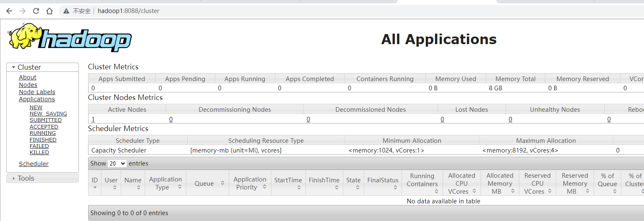
Task: Filter applications by ACCEPTED state
Action: click(44, 127)
